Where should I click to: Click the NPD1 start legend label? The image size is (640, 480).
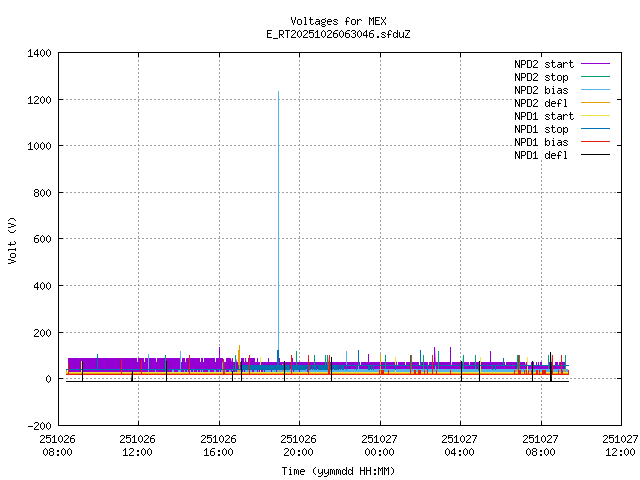coord(541,115)
